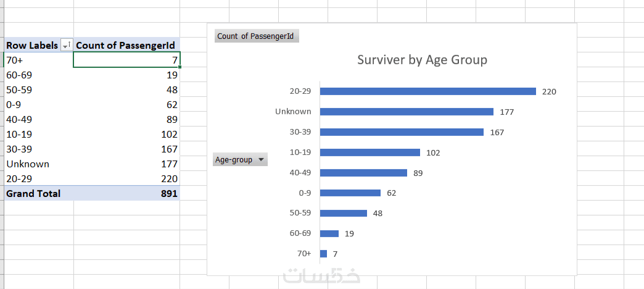This screenshot has width=644, height=289.
Task: Click the 40-49 axis label in chart
Action: pyautogui.click(x=300, y=173)
